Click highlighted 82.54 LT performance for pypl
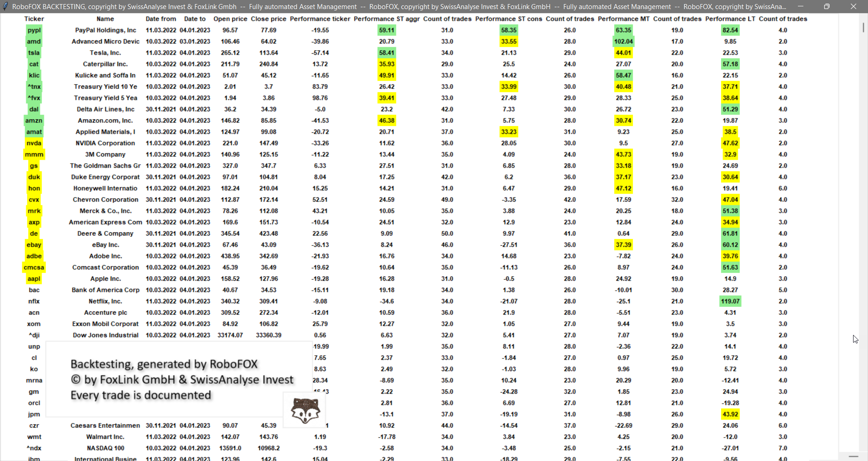The height and width of the screenshot is (461, 868). pos(730,30)
